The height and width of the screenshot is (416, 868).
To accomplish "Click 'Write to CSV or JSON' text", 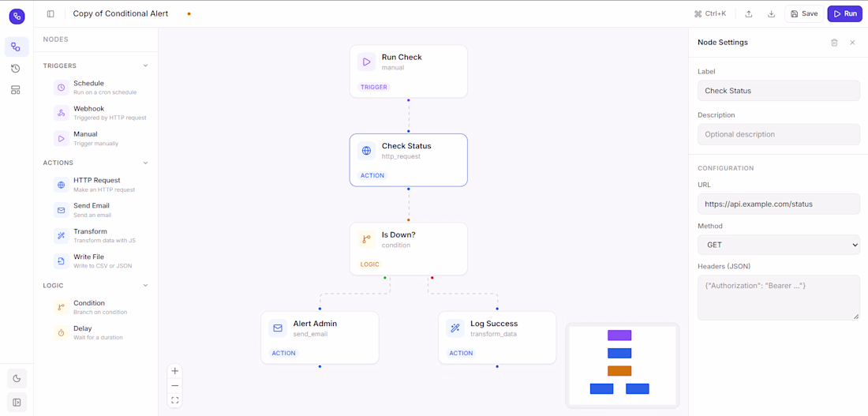I will click(x=103, y=266).
